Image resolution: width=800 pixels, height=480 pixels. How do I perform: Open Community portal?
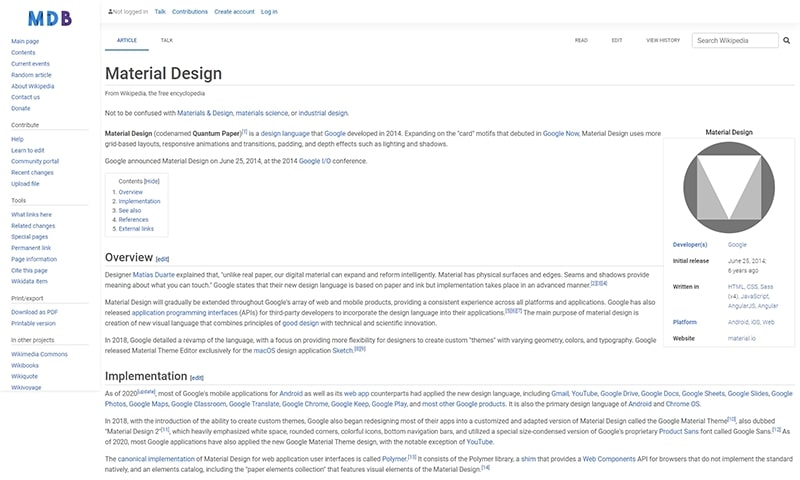pyautogui.click(x=35, y=161)
